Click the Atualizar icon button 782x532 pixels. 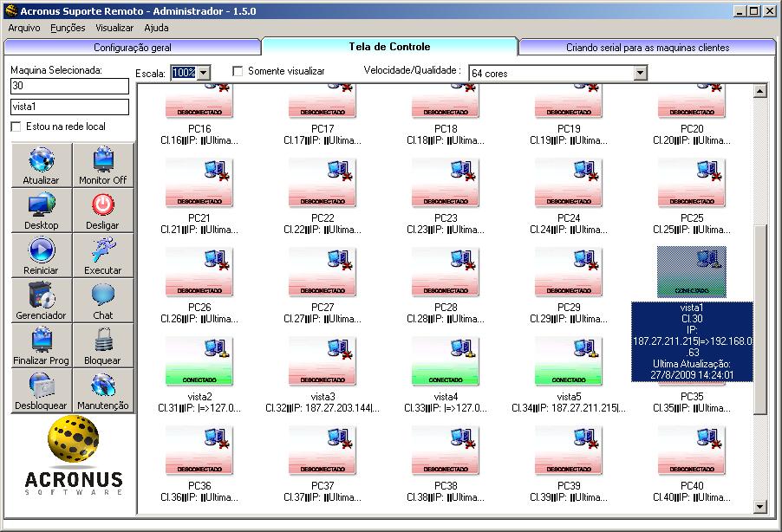42,165
